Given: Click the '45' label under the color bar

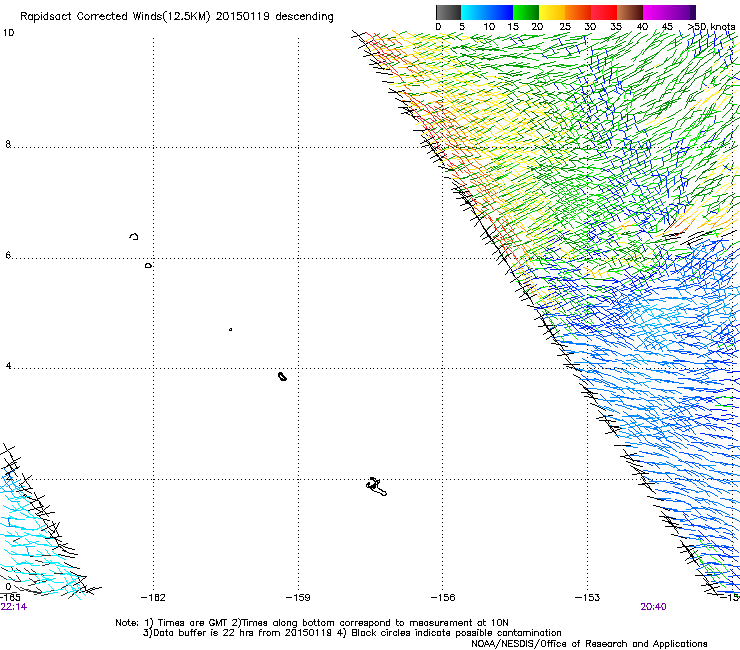Looking at the screenshot, I should click(667, 27).
